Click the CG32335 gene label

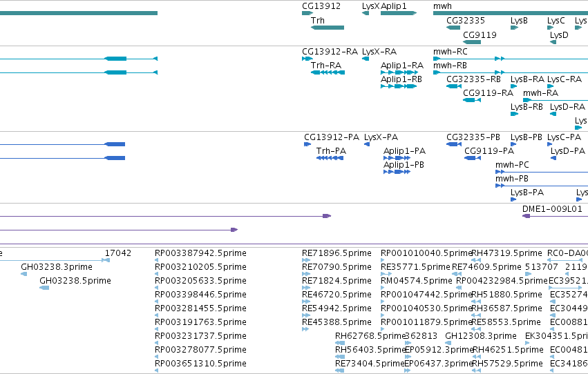[x=466, y=21]
